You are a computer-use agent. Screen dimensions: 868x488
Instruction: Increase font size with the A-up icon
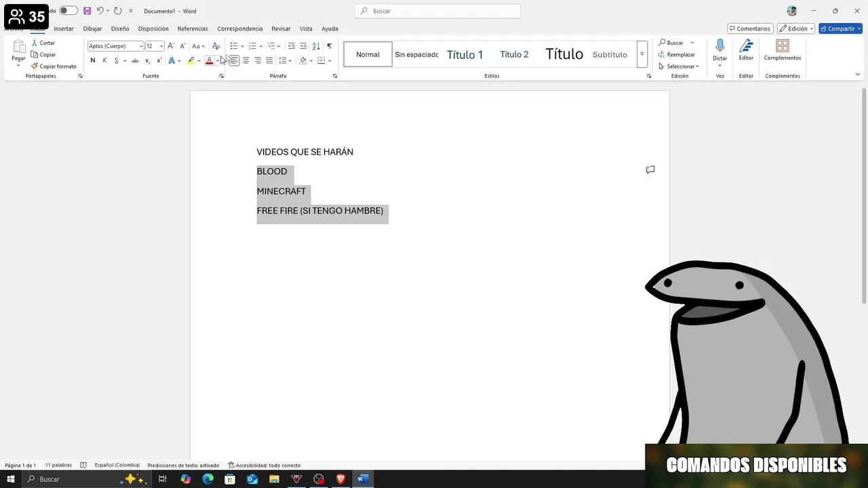coord(171,46)
